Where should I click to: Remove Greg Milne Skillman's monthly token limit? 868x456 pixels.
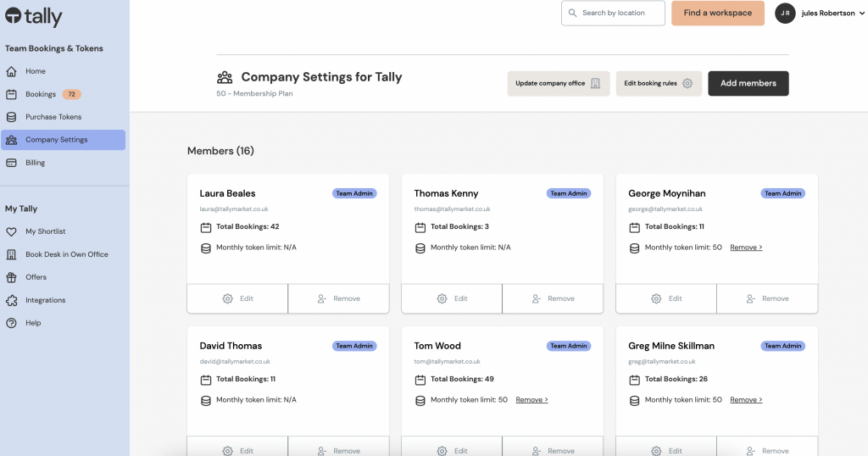tap(746, 399)
